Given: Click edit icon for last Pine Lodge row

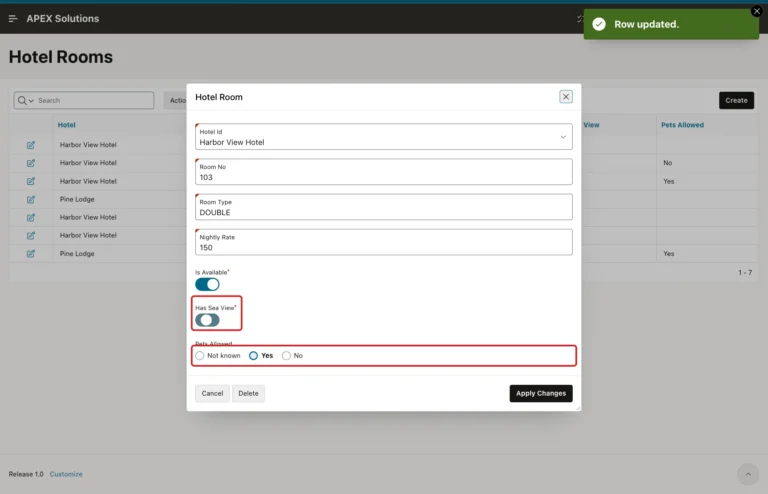Looking at the screenshot, I should coord(31,254).
